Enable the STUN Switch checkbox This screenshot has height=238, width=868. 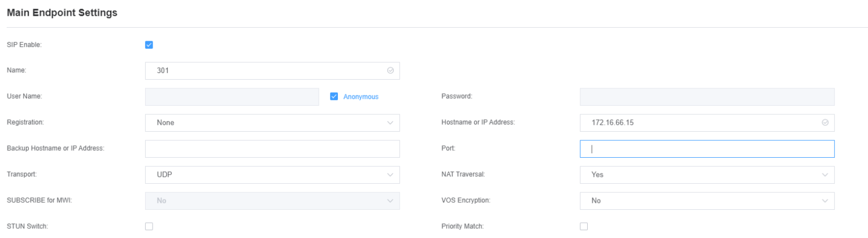click(149, 226)
